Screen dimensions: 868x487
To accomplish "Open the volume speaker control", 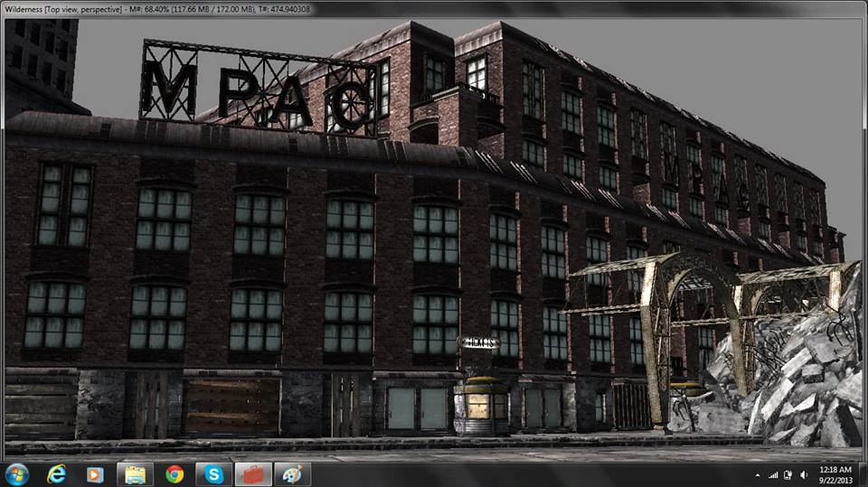I will point(804,475).
